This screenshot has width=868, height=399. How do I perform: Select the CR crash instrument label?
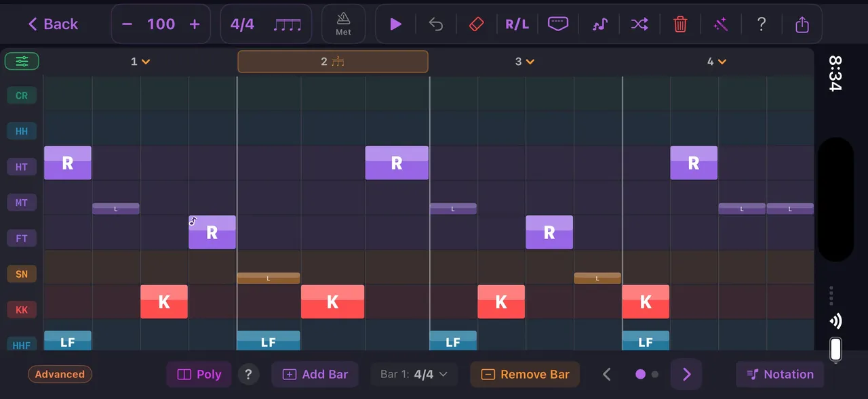[22, 96]
